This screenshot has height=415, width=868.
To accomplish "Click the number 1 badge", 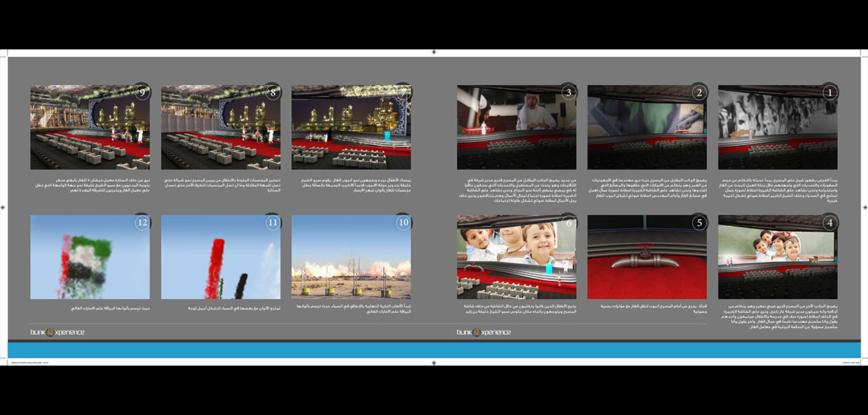I will click(x=829, y=93).
